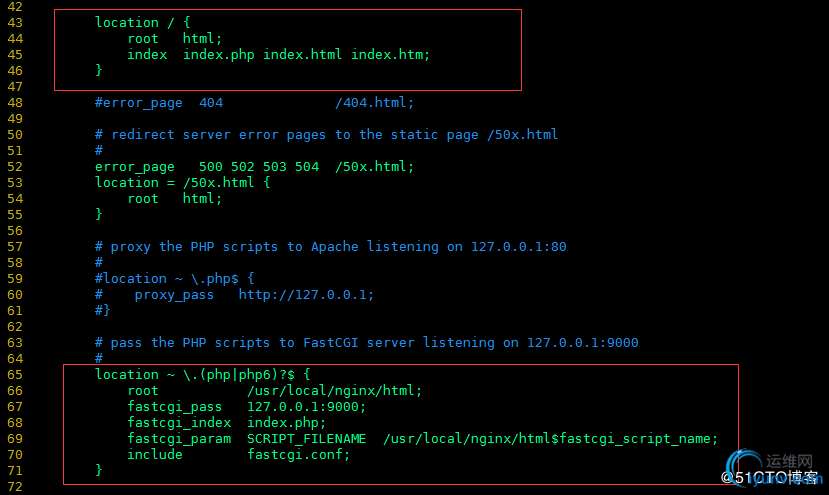Viewport: 829px width, 495px height.
Task: Click the commented '#error_page 404' line
Action: [x=159, y=103]
